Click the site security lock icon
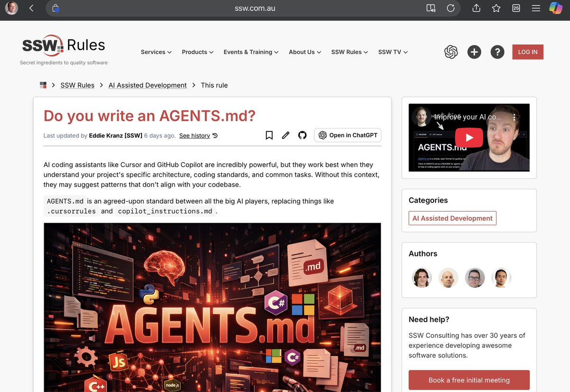This screenshot has height=392, width=570. coord(56,8)
